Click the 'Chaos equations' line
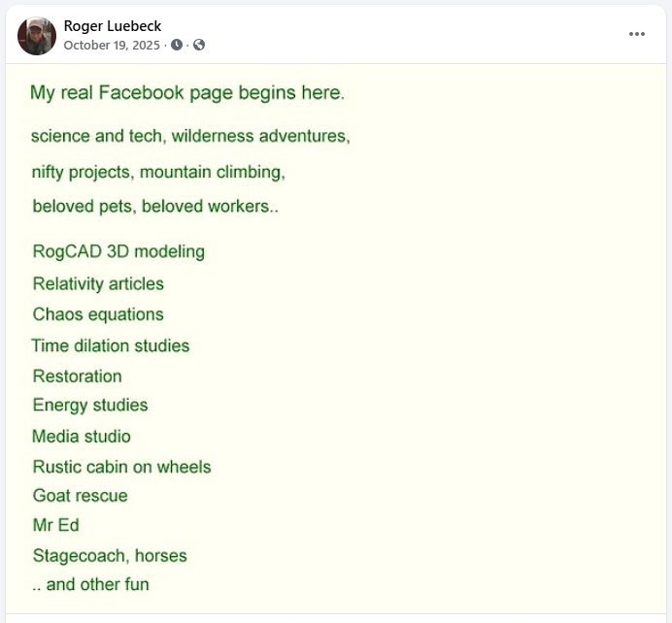This screenshot has height=623, width=672. click(98, 314)
